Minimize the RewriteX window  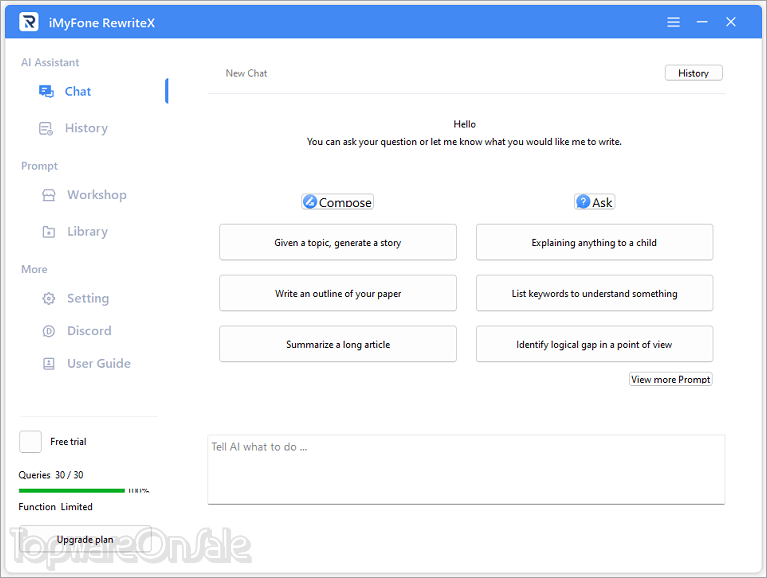pyautogui.click(x=702, y=22)
